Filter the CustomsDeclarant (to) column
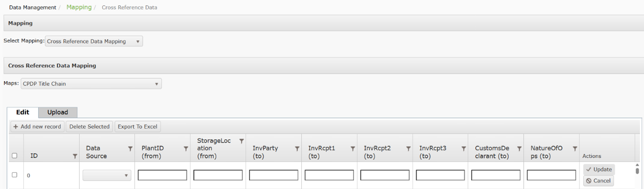Screen dimensions: 644x189 point(519,148)
